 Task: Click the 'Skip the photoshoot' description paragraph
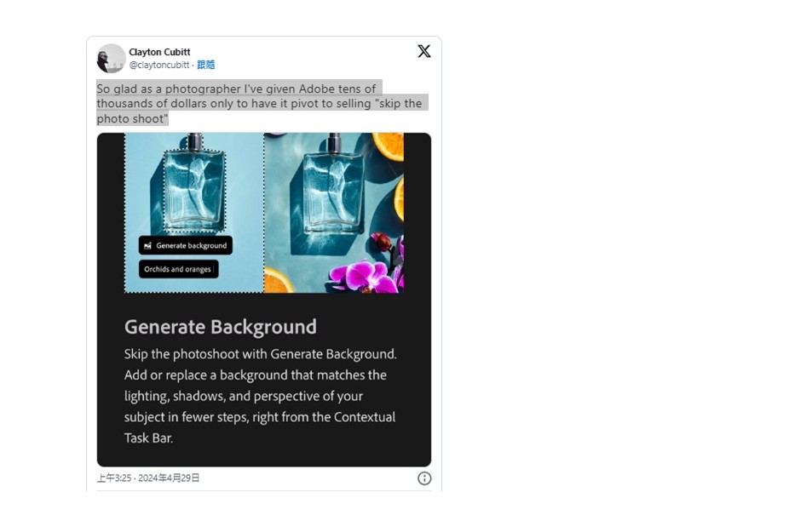pos(260,396)
